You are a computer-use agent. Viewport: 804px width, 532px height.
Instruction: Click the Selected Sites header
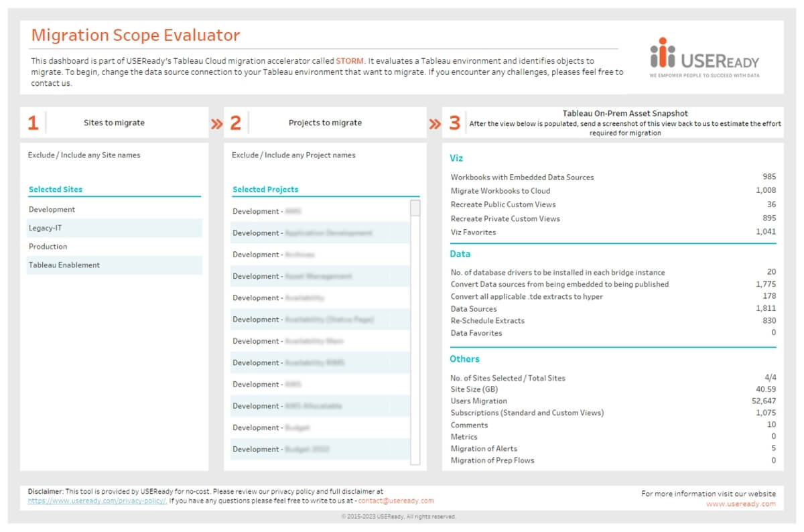tap(56, 190)
